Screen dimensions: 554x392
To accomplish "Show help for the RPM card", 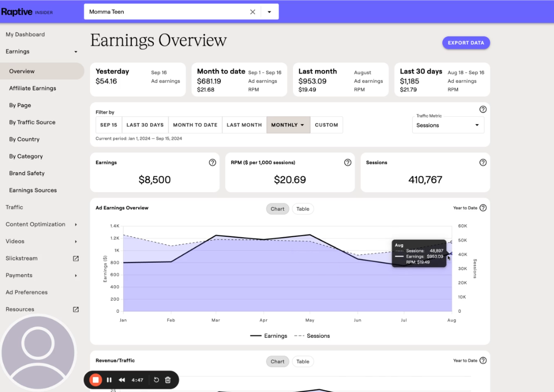I will 348,163.
